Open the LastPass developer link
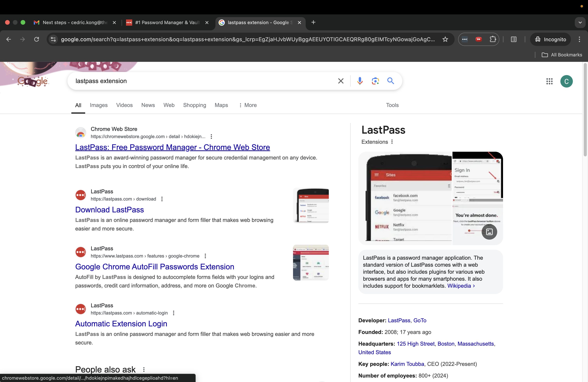This screenshot has height=382, width=588. pos(399,321)
